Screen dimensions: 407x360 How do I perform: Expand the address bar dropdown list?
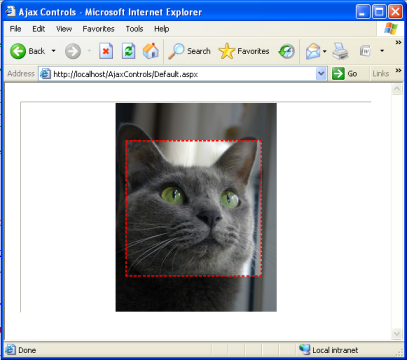pos(321,74)
